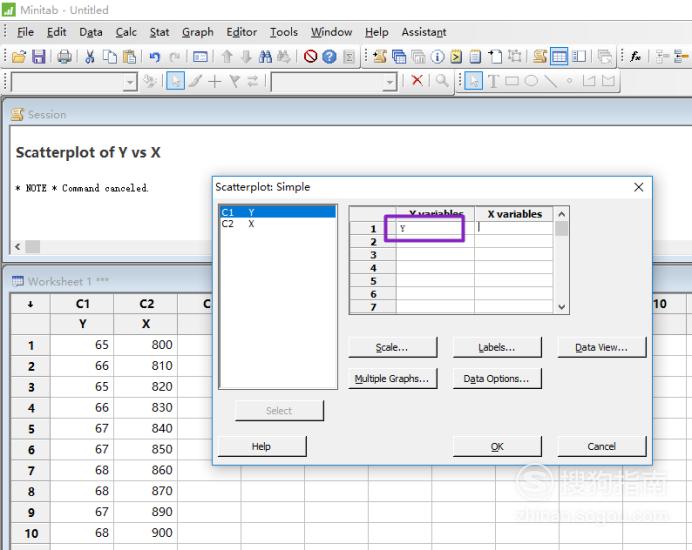Select the C2 column header in worksheet

point(146,304)
